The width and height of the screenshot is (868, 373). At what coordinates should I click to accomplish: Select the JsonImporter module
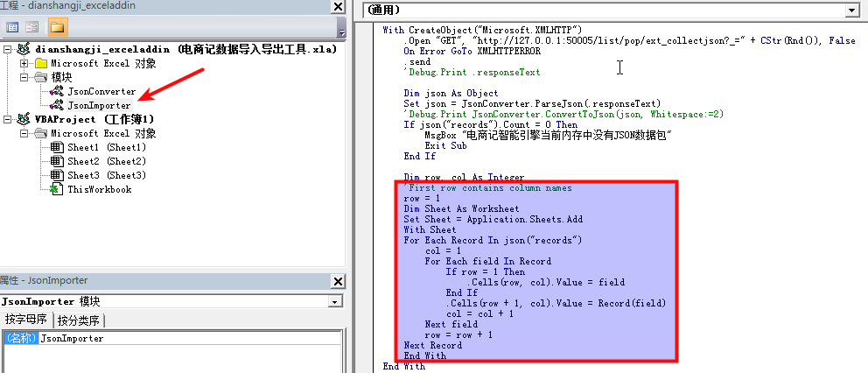pos(99,105)
